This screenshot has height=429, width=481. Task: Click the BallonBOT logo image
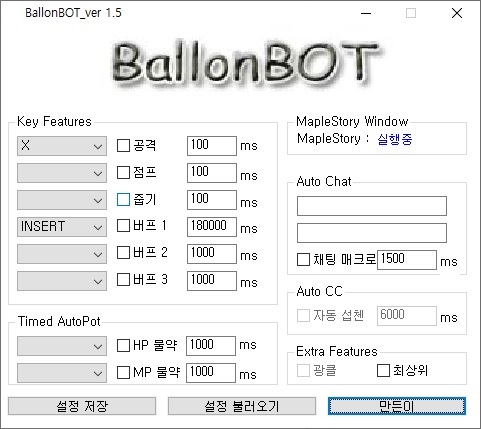coord(247,64)
